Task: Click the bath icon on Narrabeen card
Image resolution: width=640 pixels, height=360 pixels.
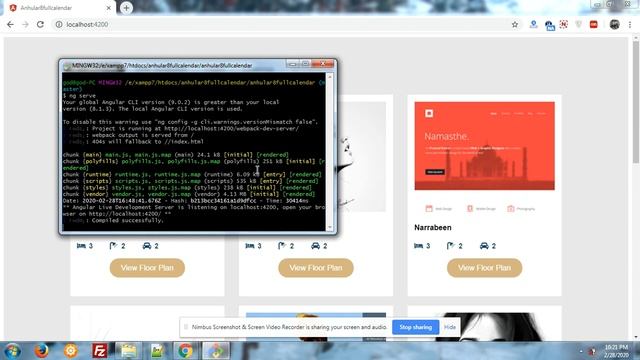Action: pos(451,246)
